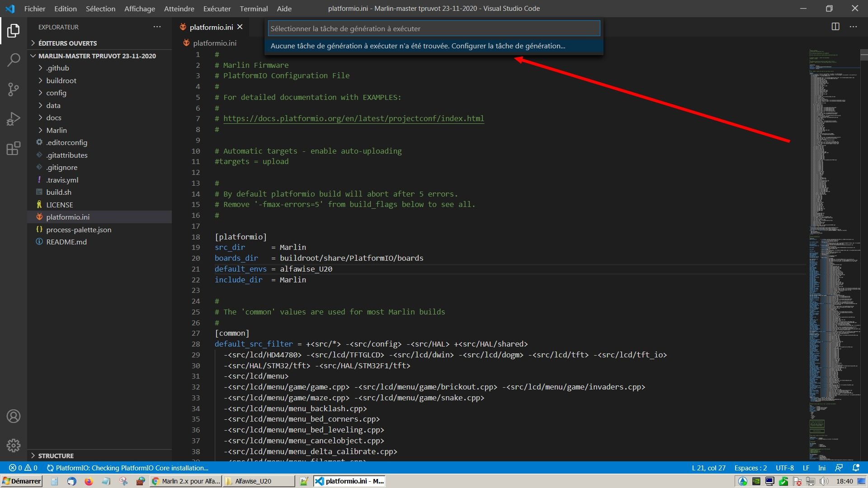Open the Run and Debug view icon
Image resolution: width=868 pixels, height=488 pixels.
(14, 119)
